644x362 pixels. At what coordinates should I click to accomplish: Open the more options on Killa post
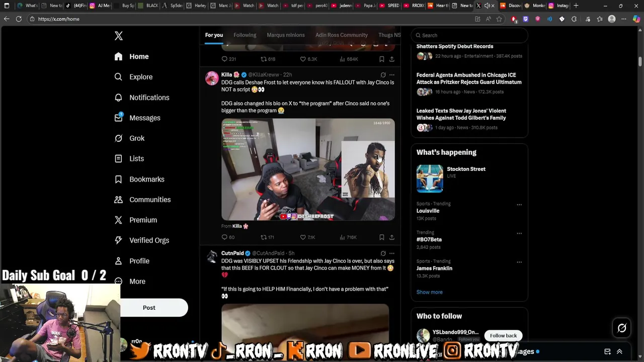[x=392, y=75]
